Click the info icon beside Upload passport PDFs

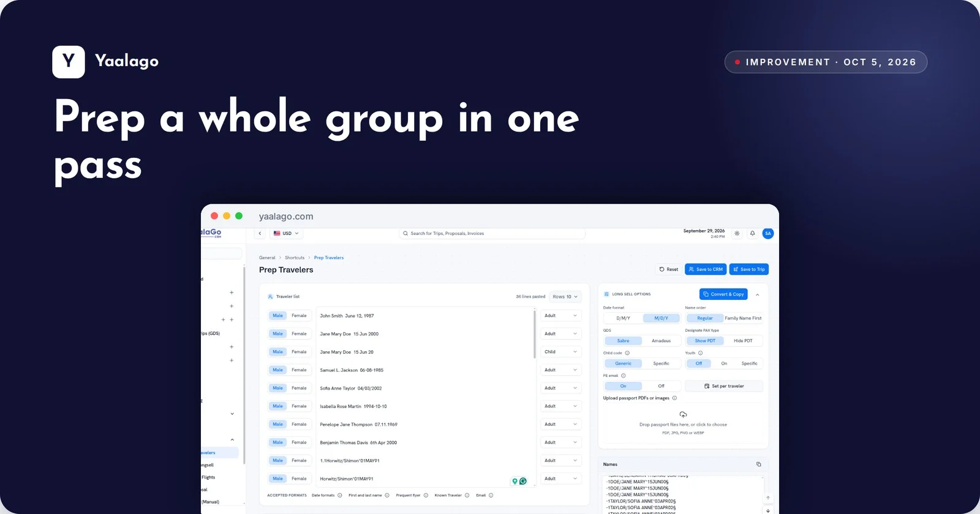click(x=674, y=398)
